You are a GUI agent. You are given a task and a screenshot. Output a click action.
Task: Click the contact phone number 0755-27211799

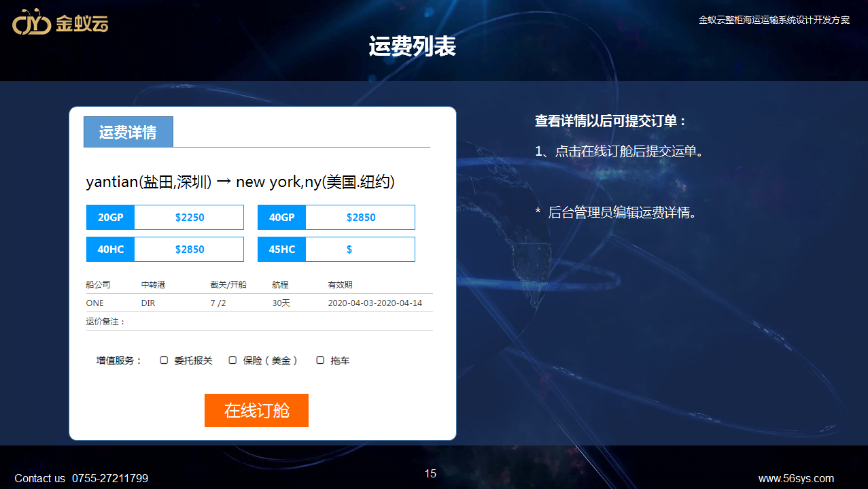point(110,478)
